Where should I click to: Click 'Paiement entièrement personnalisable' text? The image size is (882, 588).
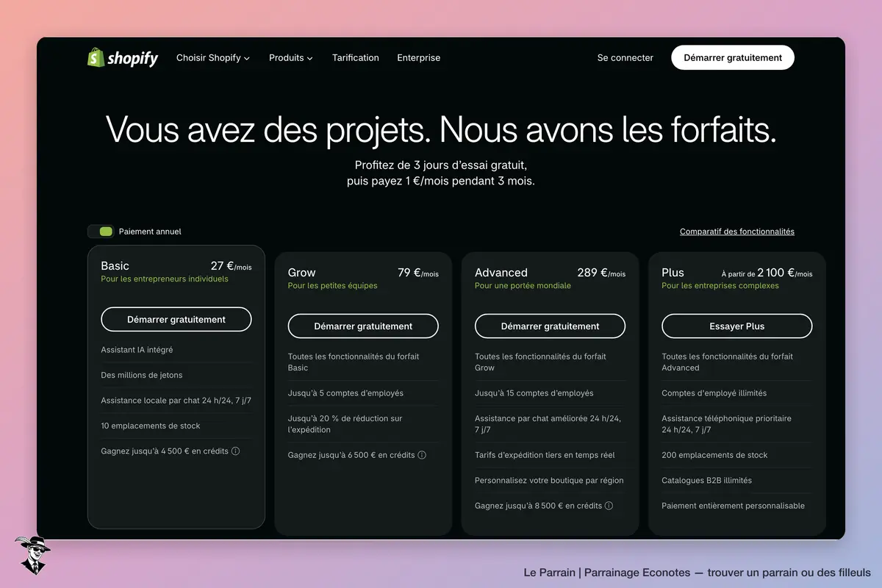click(x=734, y=506)
